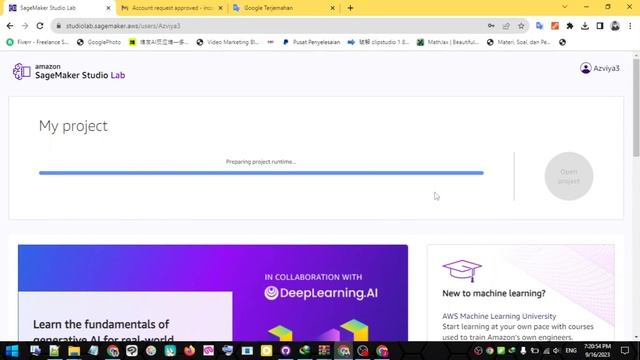
Task: Close the Google Terjemahan tab
Action: click(x=332, y=8)
